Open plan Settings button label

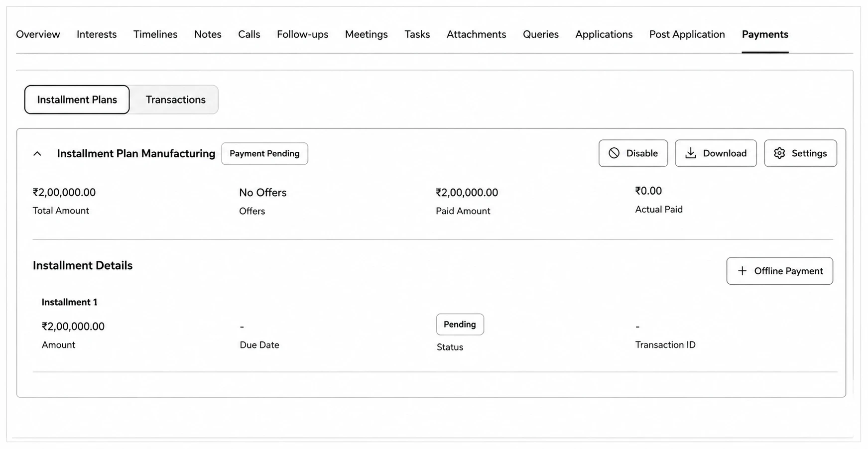[x=809, y=153]
